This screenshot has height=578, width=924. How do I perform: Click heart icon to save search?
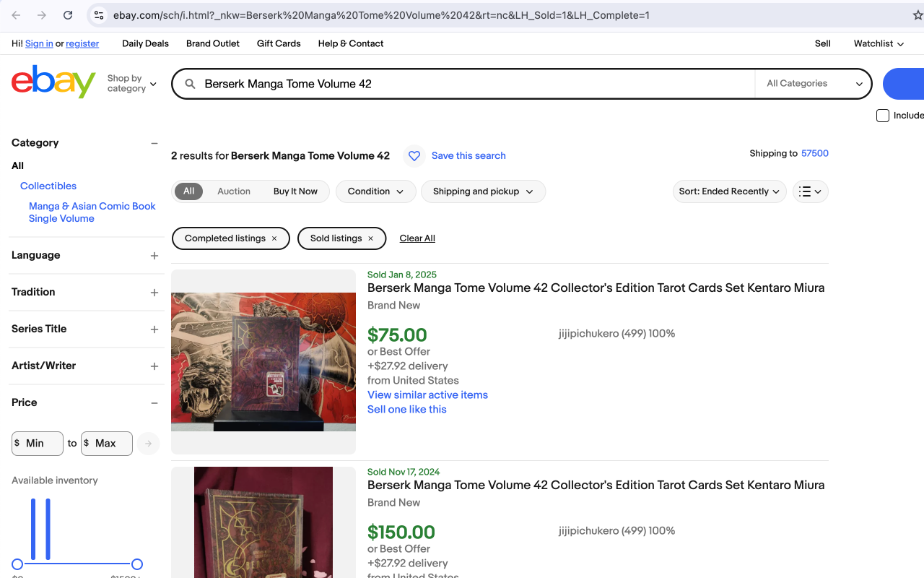[414, 155]
